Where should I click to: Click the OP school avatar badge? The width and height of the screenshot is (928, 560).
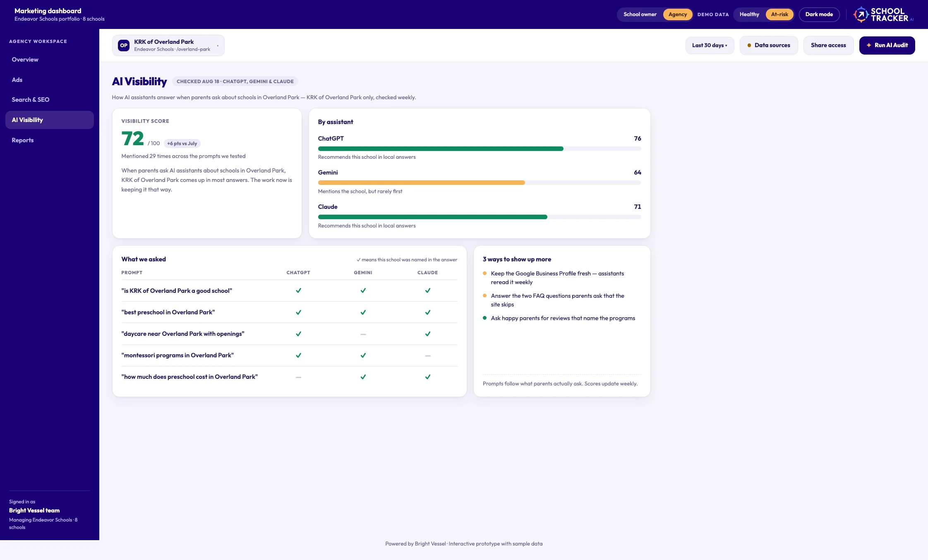(124, 45)
